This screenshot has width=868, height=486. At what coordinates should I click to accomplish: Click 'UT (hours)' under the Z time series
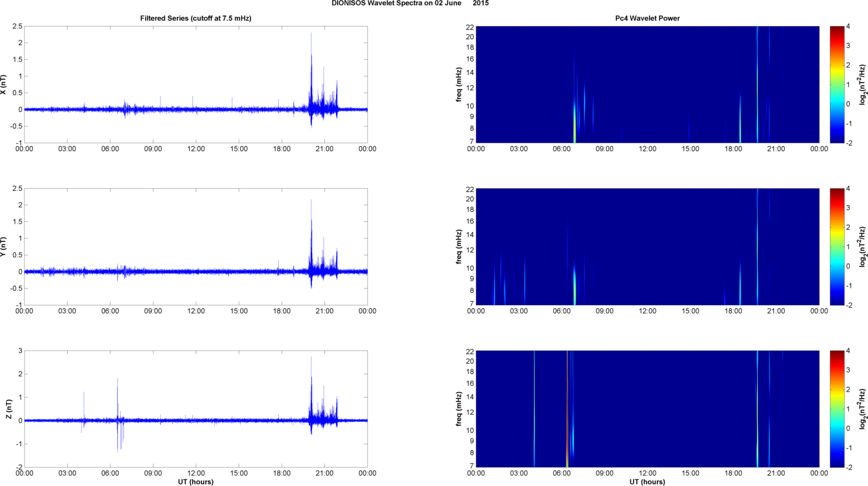pos(196,481)
